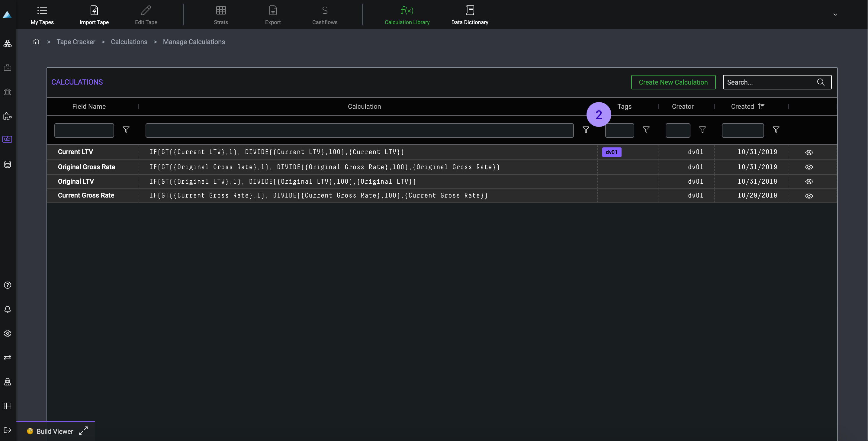The height and width of the screenshot is (441, 868).
Task: Expand the top-right chevron menu
Action: click(x=835, y=14)
